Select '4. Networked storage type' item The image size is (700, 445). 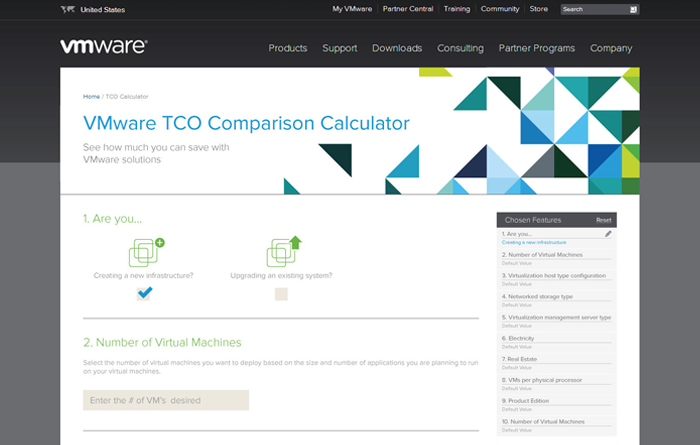point(537,296)
